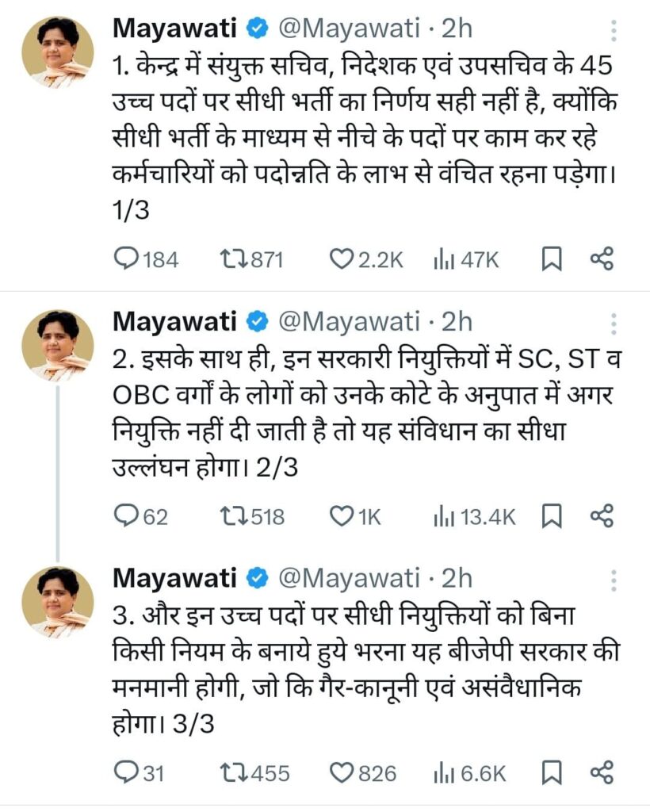
Task: Open more options menu on second tweet
Action: tap(612, 323)
